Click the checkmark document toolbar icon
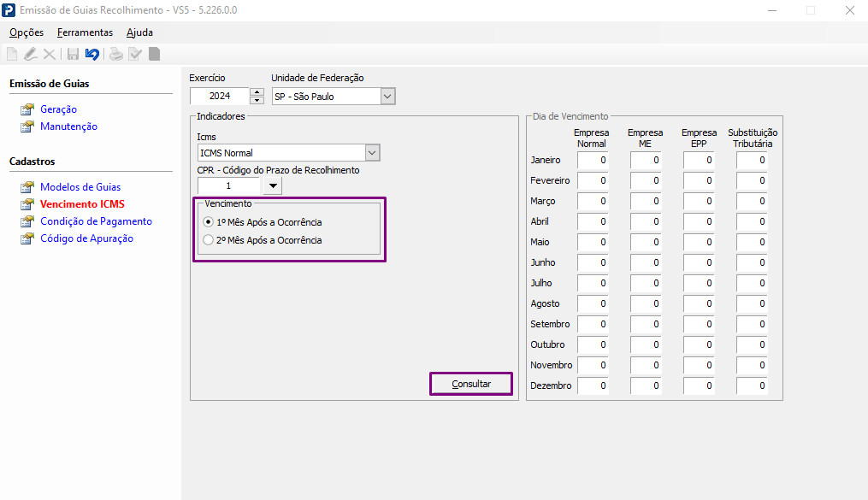Screen dimensions: 868x500 tap(135, 54)
